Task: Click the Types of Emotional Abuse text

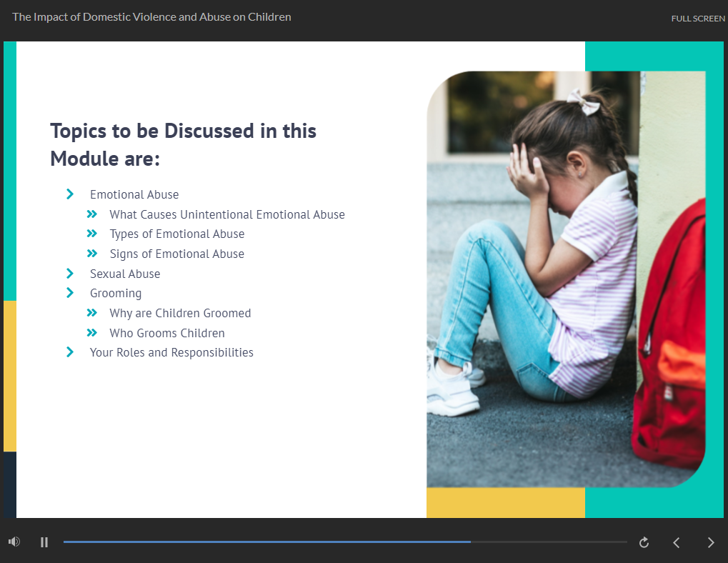Action: tap(176, 233)
